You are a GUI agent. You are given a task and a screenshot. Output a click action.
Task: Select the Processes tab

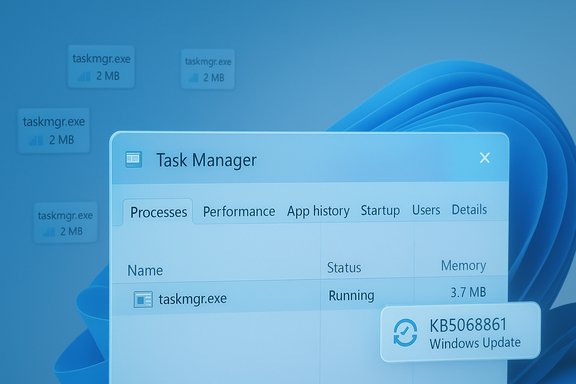[158, 212]
